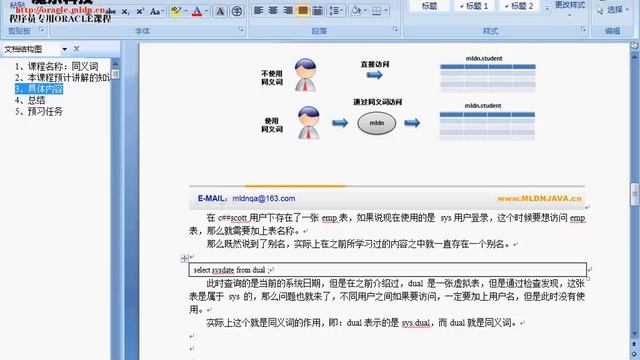Jump to heading 5、预习任务
Screen dimensions: 640x360
pos(39,111)
